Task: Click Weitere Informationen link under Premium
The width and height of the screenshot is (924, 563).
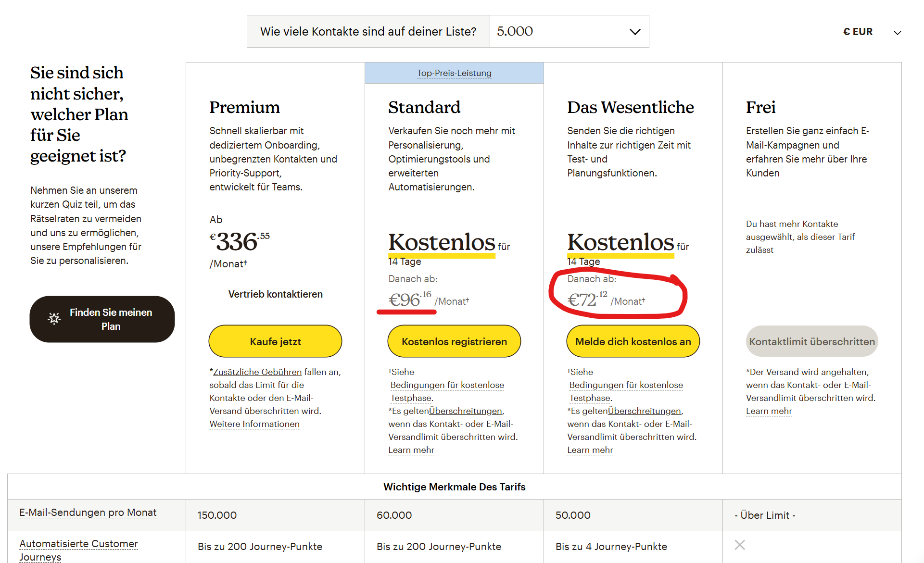Action: pyautogui.click(x=254, y=424)
